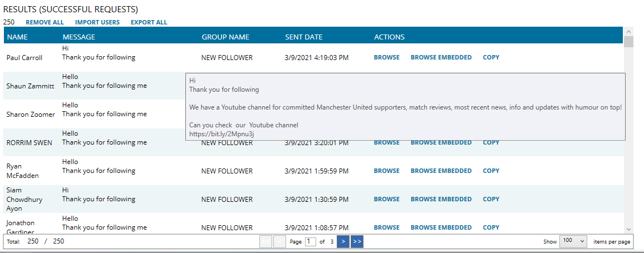Sort by the Sent Date column header

pos(304,37)
